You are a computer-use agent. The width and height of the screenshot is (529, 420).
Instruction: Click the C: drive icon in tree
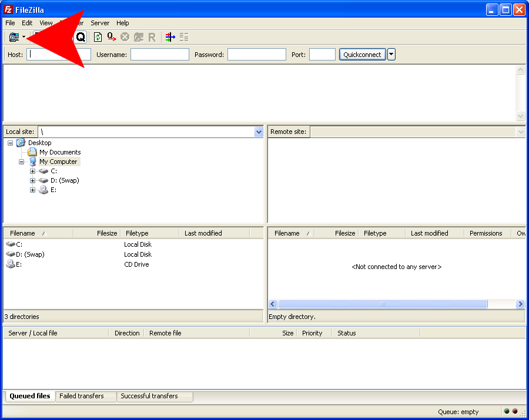pos(43,172)
